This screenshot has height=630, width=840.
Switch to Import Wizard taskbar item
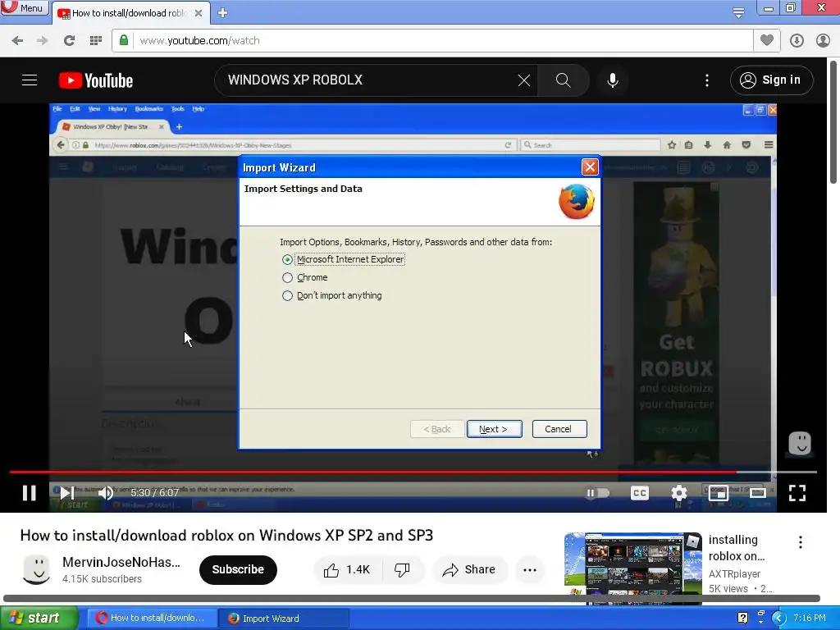(x=285, y=619)
